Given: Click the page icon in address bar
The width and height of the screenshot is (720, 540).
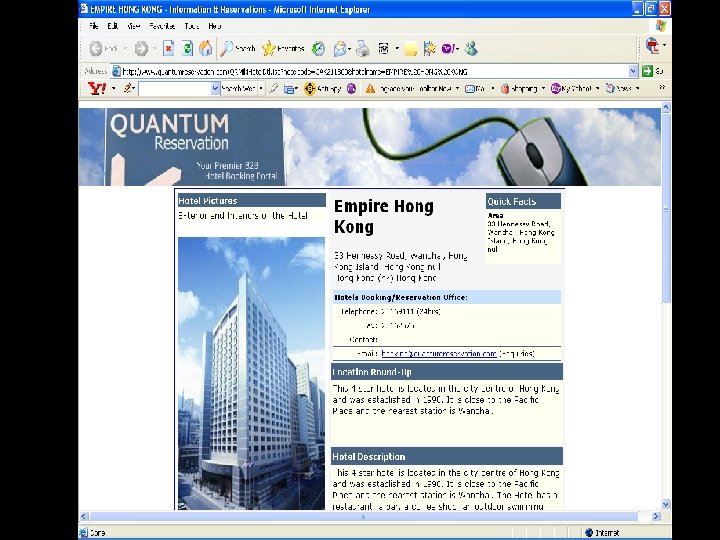Looking at the screenshot, I should (x=117, y=71).
